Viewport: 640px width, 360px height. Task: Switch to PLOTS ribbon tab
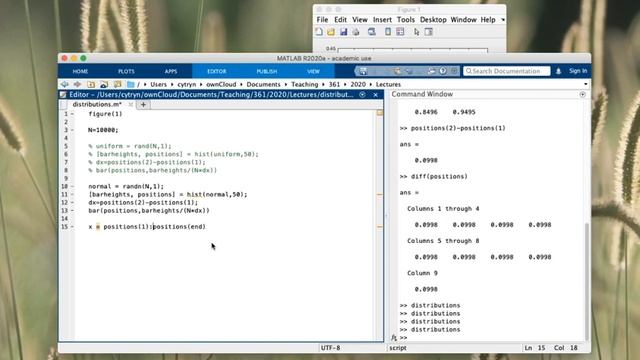coord(126,71)
